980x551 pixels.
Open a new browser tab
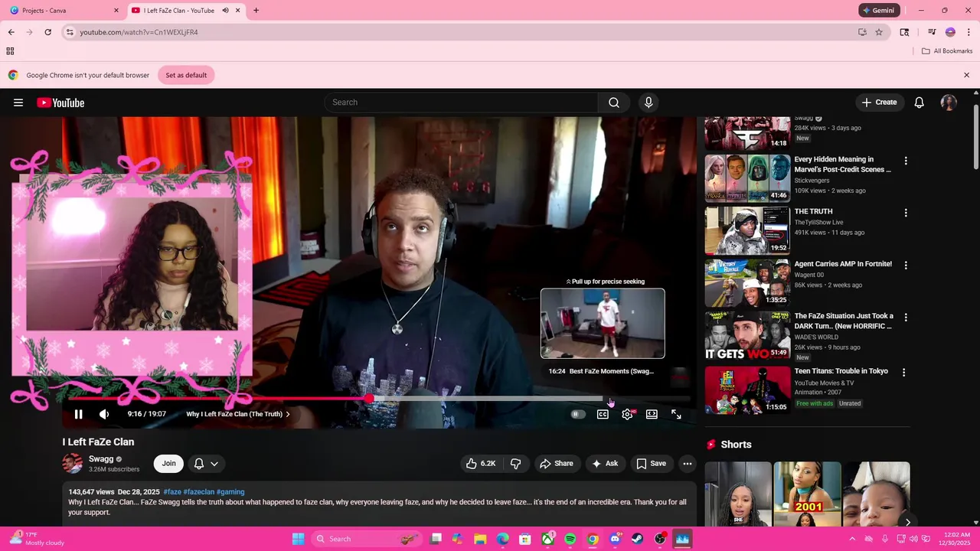click(x=256, y=11)
